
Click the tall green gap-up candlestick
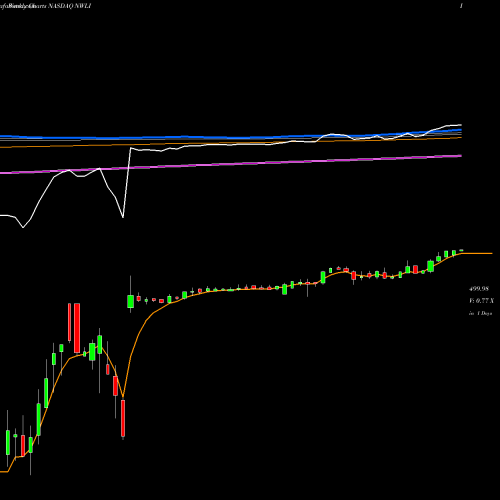[x=130, y=301]
